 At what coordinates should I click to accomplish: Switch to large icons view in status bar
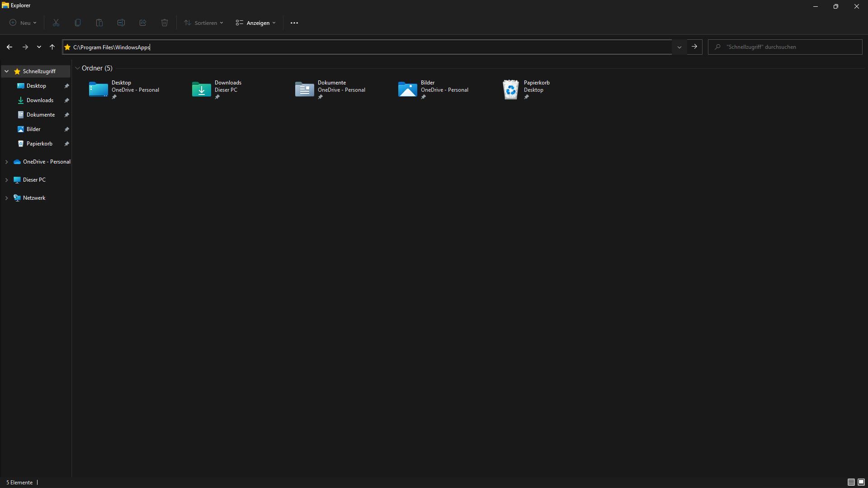tap(861, 482)
